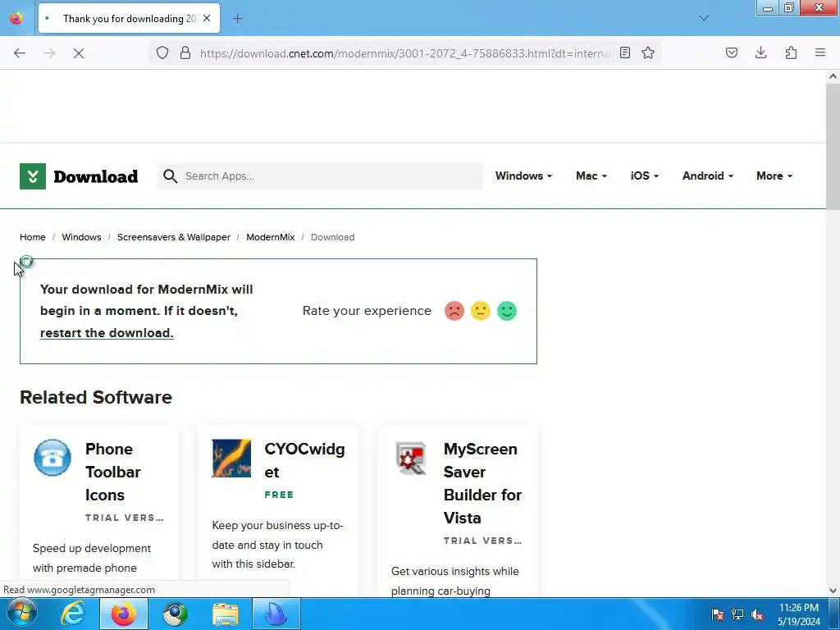Close the 'Thank you for downloading' tab

pyautogui.click(x=207, y=18)
